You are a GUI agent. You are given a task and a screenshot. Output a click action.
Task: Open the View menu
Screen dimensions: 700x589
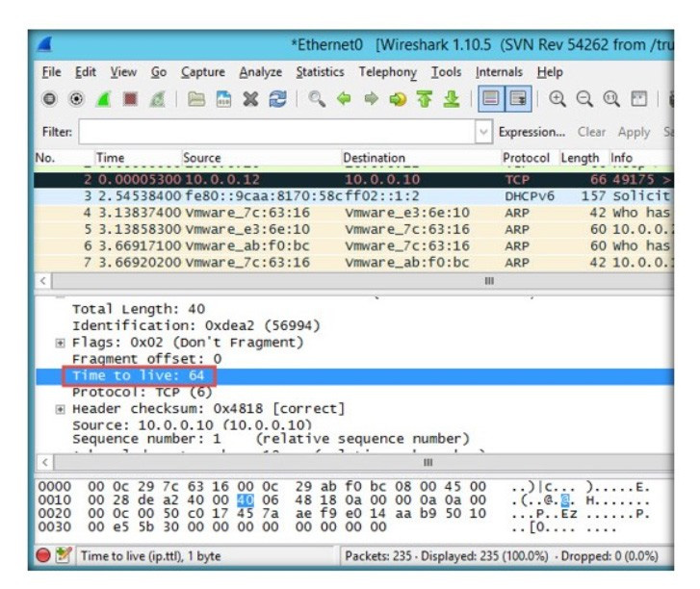coord(123,72)
